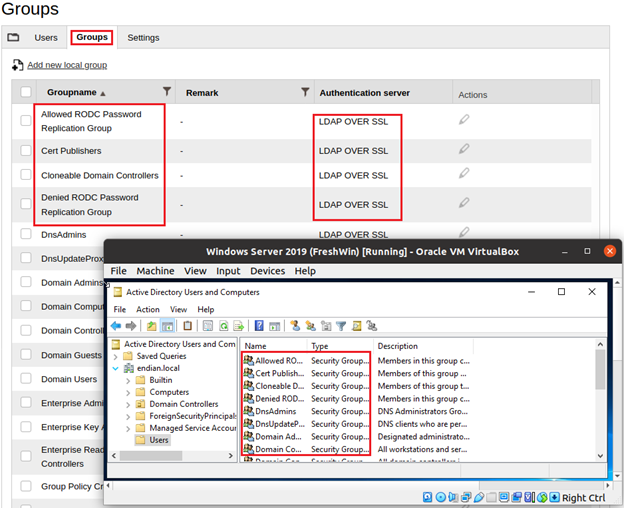624x508 pixels.
Task: Expand the Builtin folder node
Action: pyautogui.click(x=128, y=381)
